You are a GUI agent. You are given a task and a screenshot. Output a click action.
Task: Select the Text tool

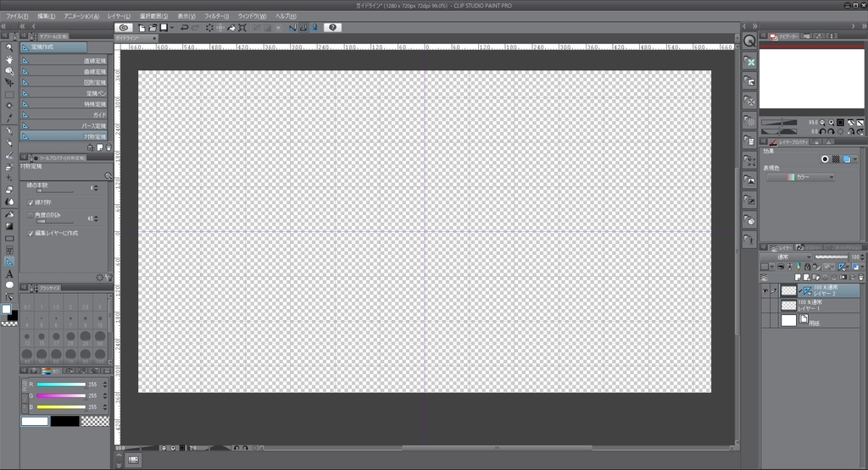click(9, 274)
